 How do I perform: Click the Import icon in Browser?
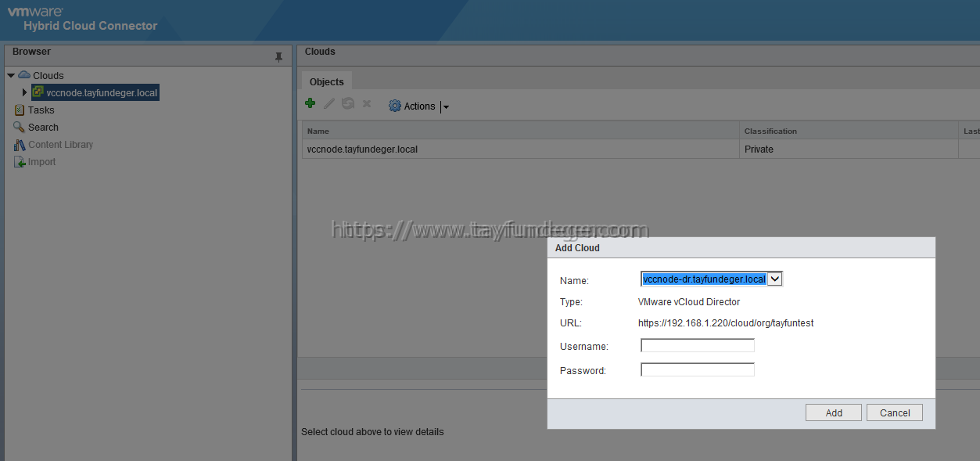click(x=20, y=162)
